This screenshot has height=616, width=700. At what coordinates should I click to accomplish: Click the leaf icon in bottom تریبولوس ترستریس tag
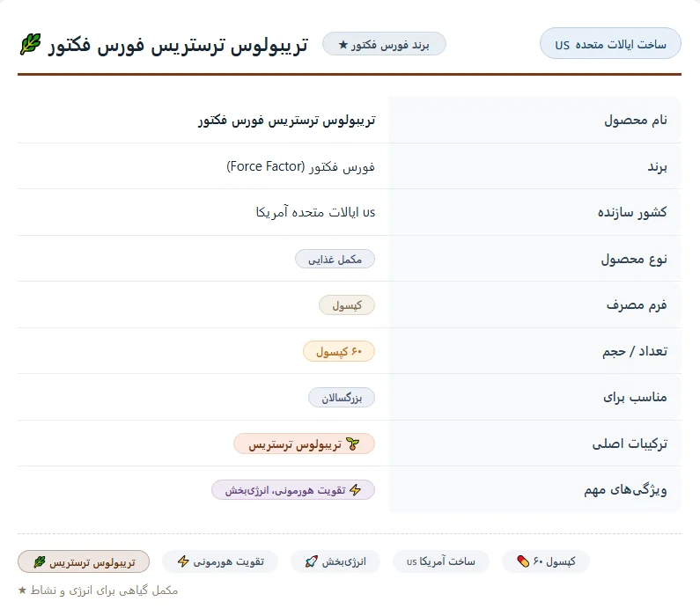[40, 562]
